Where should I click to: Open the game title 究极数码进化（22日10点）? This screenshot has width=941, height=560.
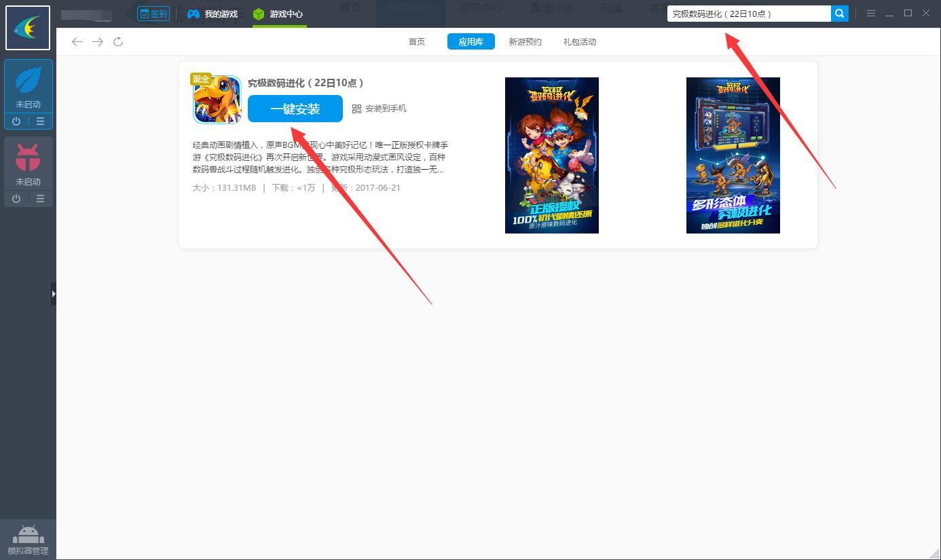point(306,83)
